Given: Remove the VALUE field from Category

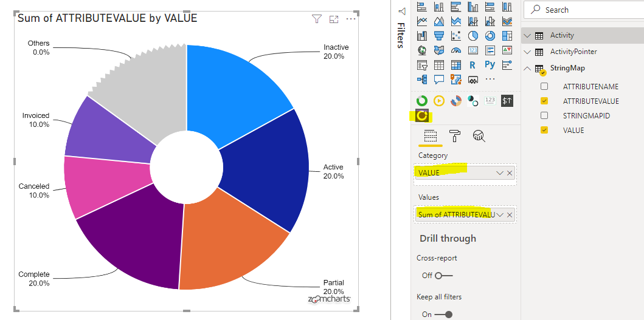Looking at the screenshot, I should point(510,172).
